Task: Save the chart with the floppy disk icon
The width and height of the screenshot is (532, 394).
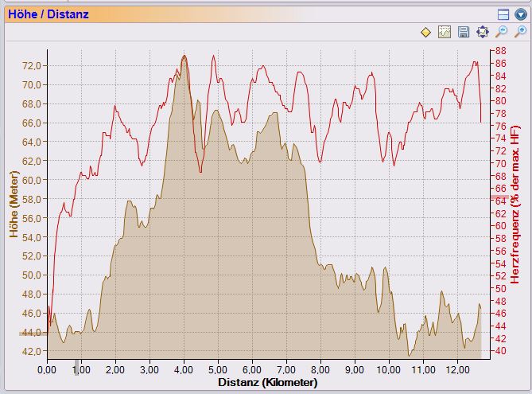Action: (x=464, y=32)
